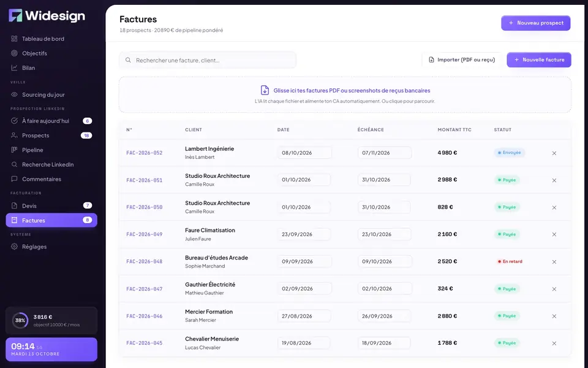
Task: Click the Commentaires speech bubble icon
Action: 14,179
